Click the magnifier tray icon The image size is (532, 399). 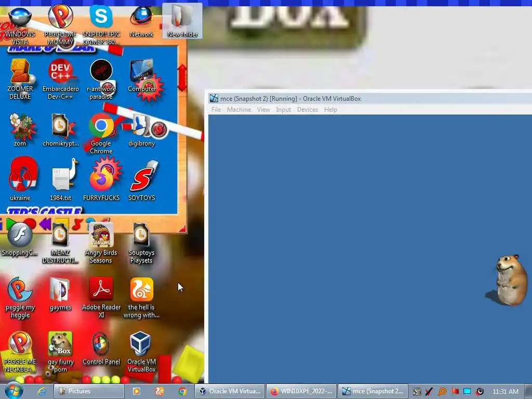pyautogui.click(x=442, y=391)
